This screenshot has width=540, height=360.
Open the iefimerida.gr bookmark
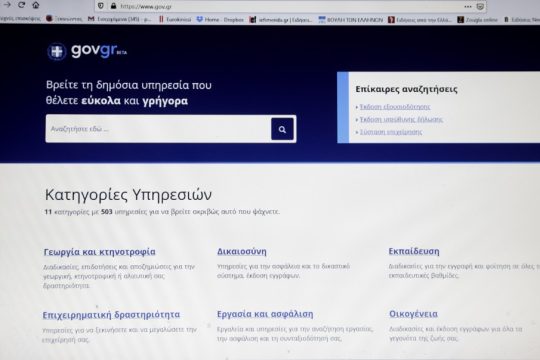click(281, 20)
